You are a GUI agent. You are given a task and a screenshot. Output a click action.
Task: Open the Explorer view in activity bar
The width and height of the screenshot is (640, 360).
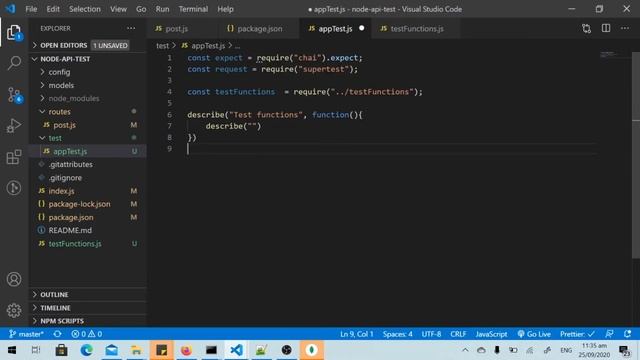(14, 33)
